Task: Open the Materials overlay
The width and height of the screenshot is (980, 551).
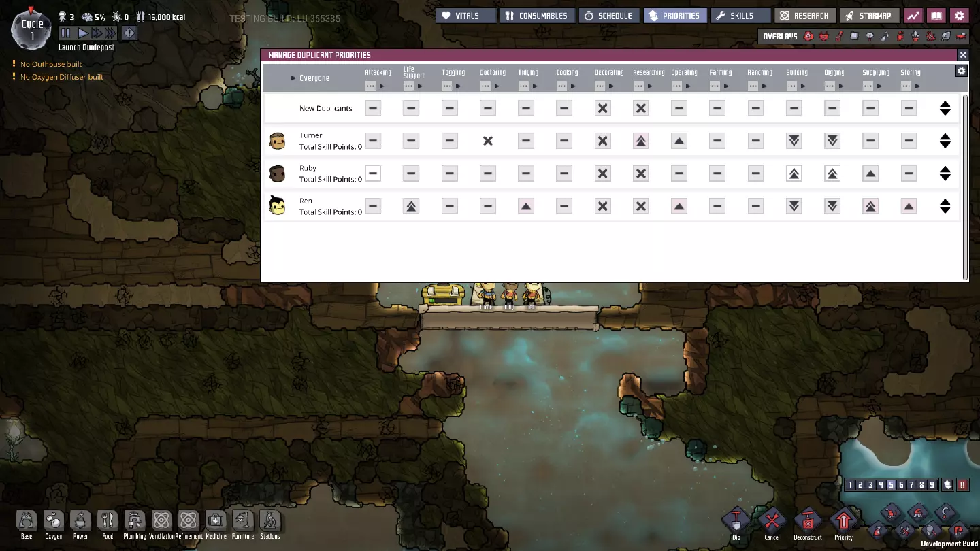Action: coord(854,36)
